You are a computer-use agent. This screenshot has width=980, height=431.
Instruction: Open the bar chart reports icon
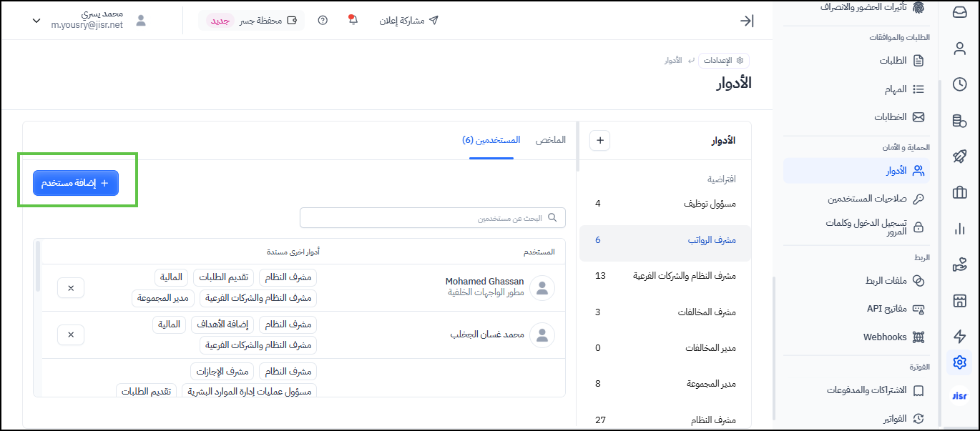pyautogui.click(x=959, y=229)
